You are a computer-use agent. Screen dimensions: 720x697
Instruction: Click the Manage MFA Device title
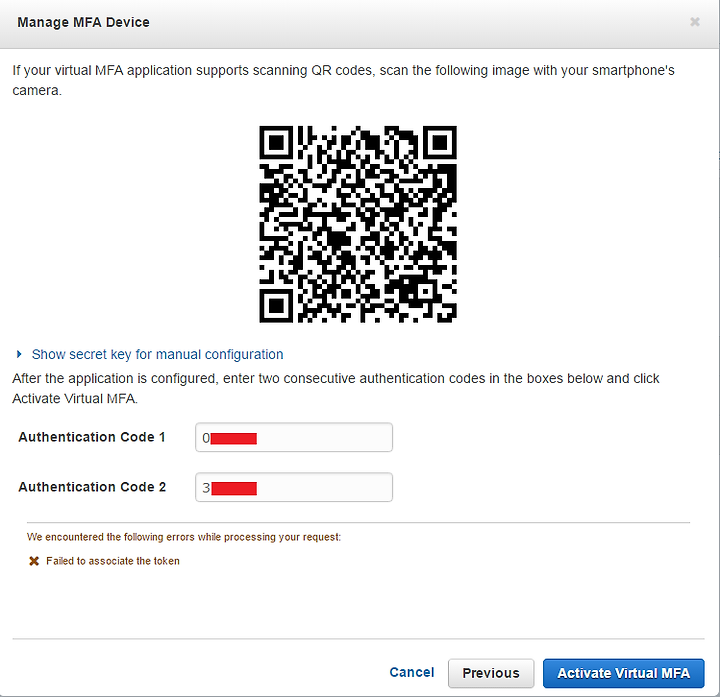click(84, 22)
